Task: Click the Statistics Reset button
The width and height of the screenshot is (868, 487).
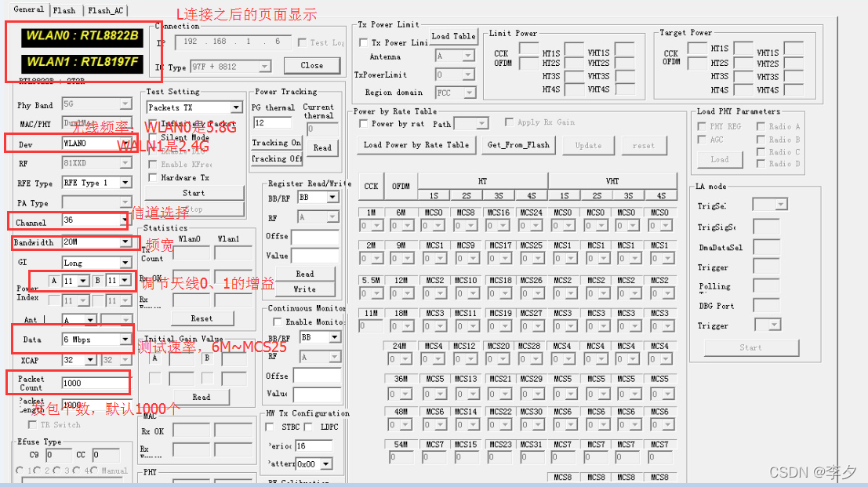Action: click(x=202, y=318)
